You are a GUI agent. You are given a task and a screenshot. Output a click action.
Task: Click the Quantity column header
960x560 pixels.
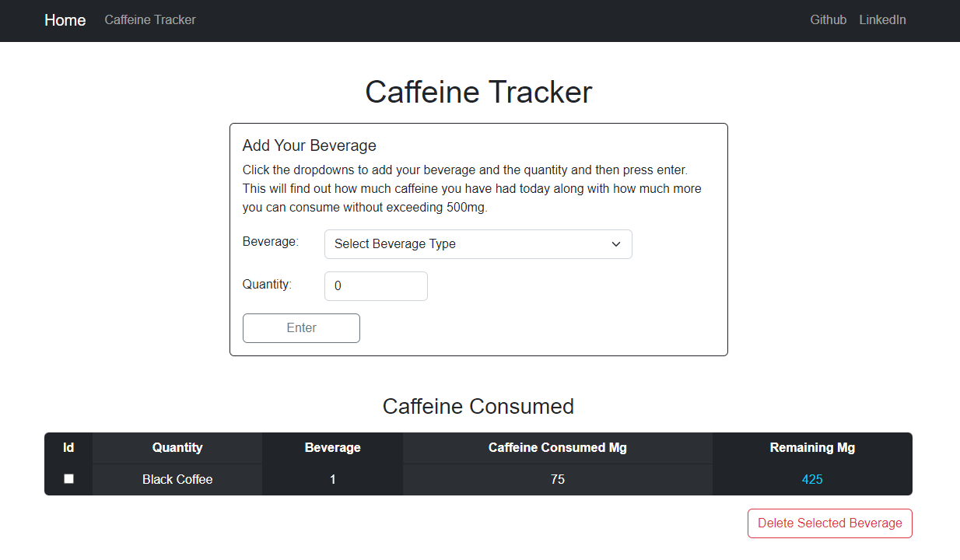coord(177,447)
